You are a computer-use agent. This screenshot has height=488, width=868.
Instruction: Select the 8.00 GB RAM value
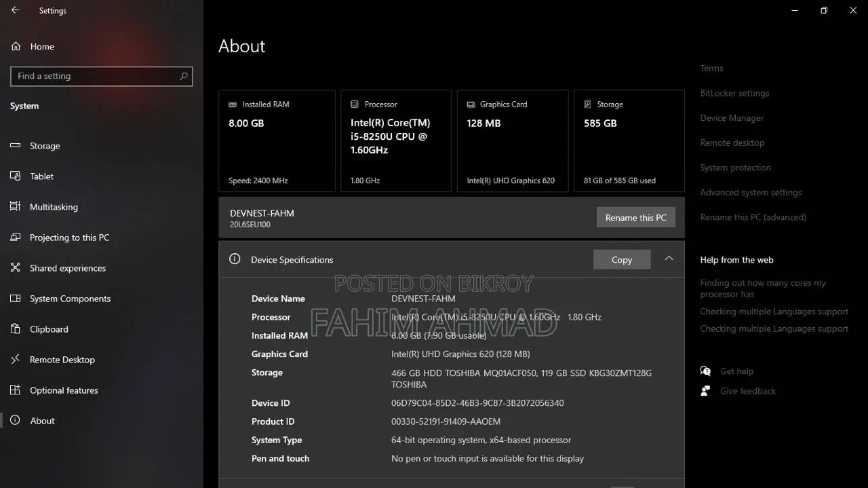pyautogui.click(x=246, y=124)
